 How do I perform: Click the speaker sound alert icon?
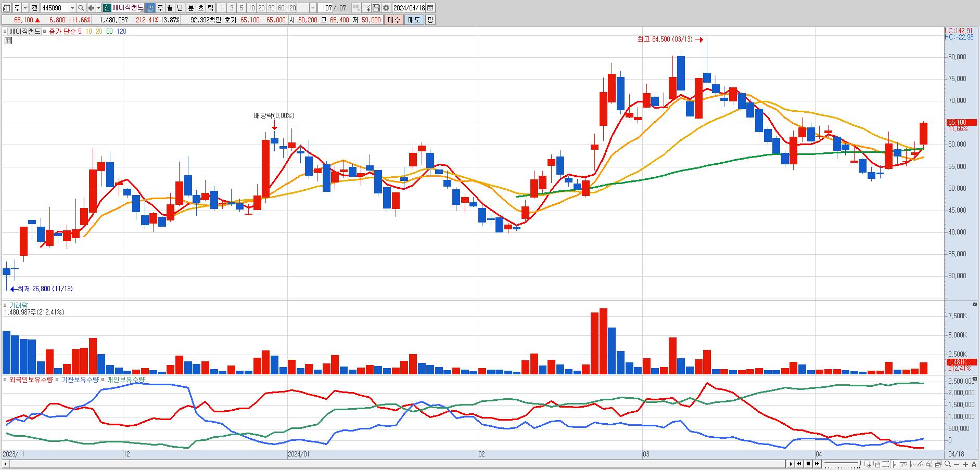[91, 8]
